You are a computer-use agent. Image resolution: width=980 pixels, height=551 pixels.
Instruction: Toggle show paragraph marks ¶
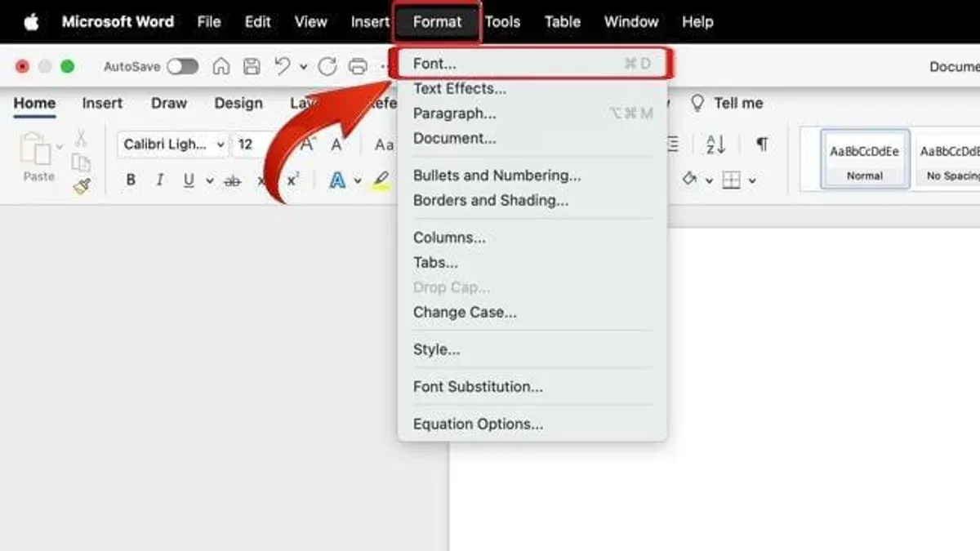coord(762,144)
